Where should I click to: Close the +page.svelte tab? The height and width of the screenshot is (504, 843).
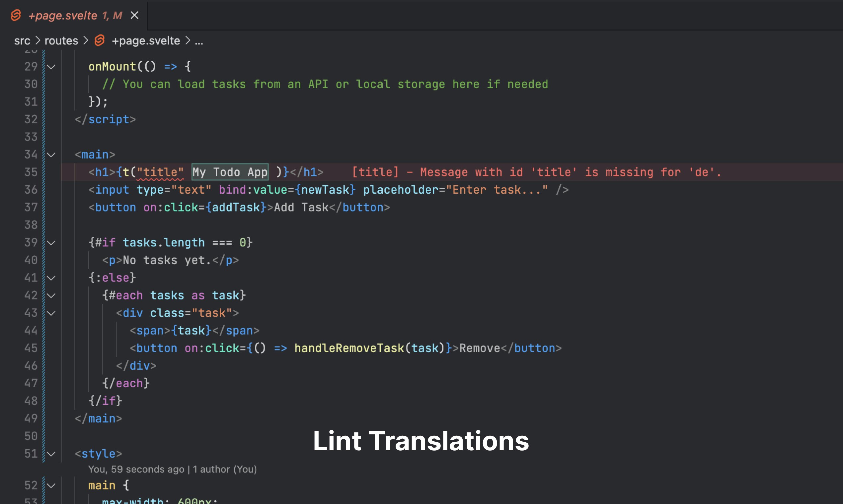click(x=135, y=15)
